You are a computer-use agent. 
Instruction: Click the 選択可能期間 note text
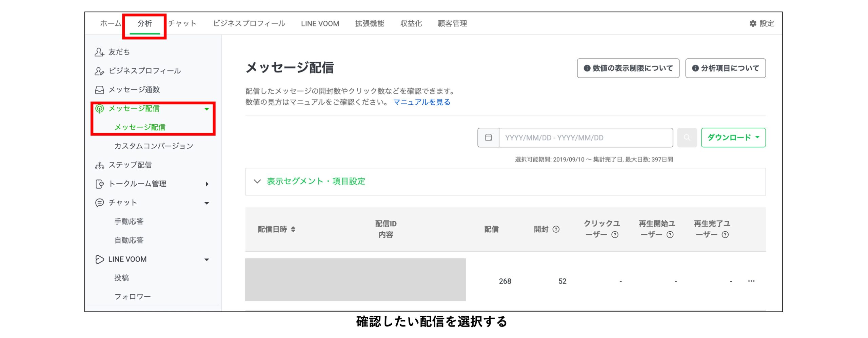tap(594, 159)
